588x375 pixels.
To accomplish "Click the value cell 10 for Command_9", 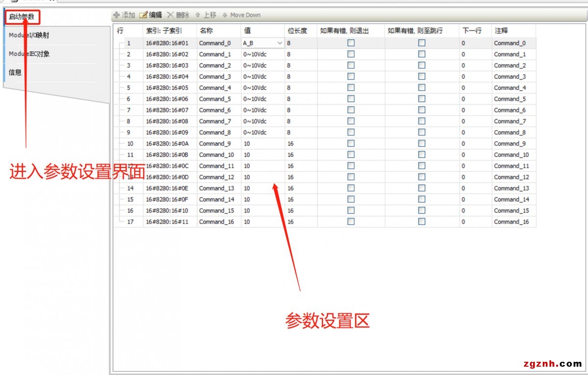I will coord(262,144).
